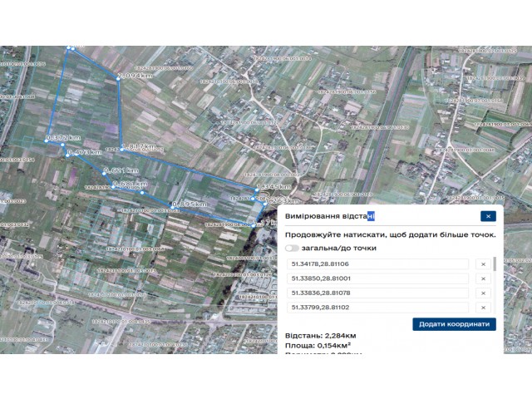This screenshot has height=399, width=532.
Task: Click the Площа: 0,154км² value
Action: 318,346
